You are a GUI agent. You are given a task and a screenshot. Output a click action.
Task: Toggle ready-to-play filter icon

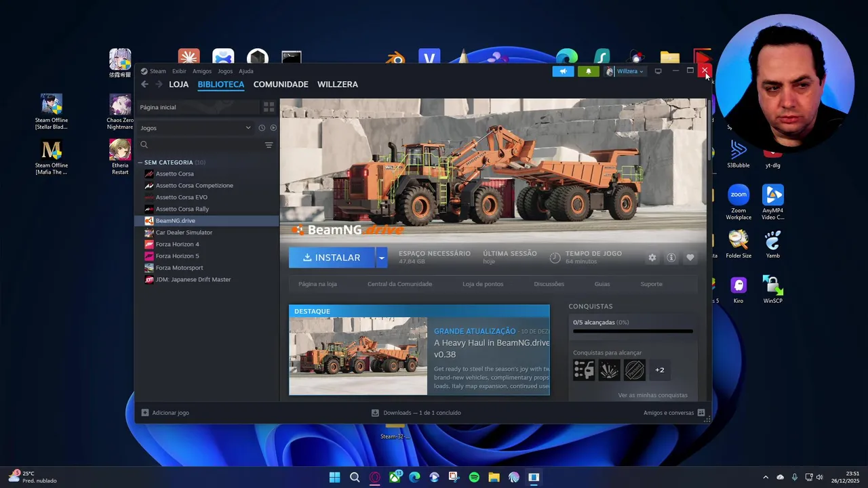coord(273,128)
